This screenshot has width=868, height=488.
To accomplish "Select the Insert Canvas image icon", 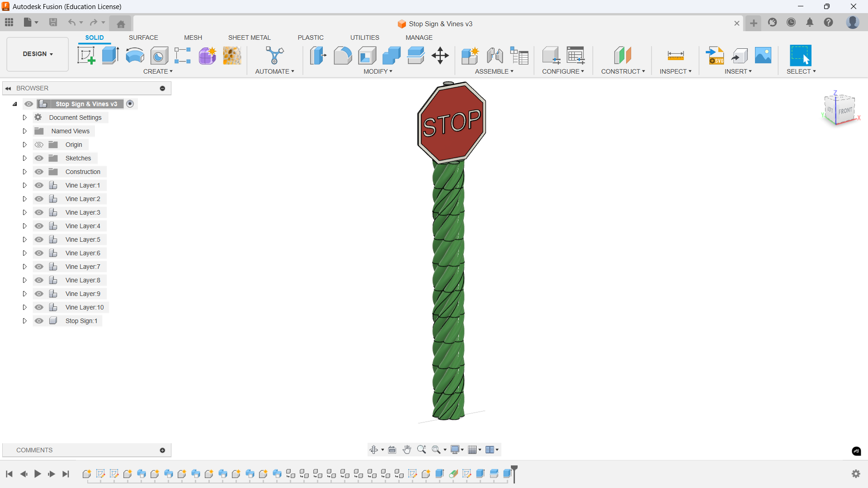I will coord(763,56).
